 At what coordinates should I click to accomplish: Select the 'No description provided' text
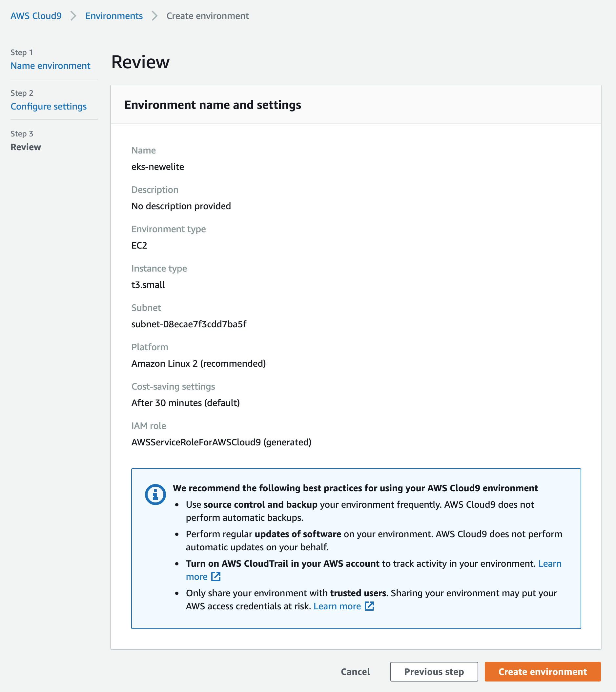(x=181, y=206)
